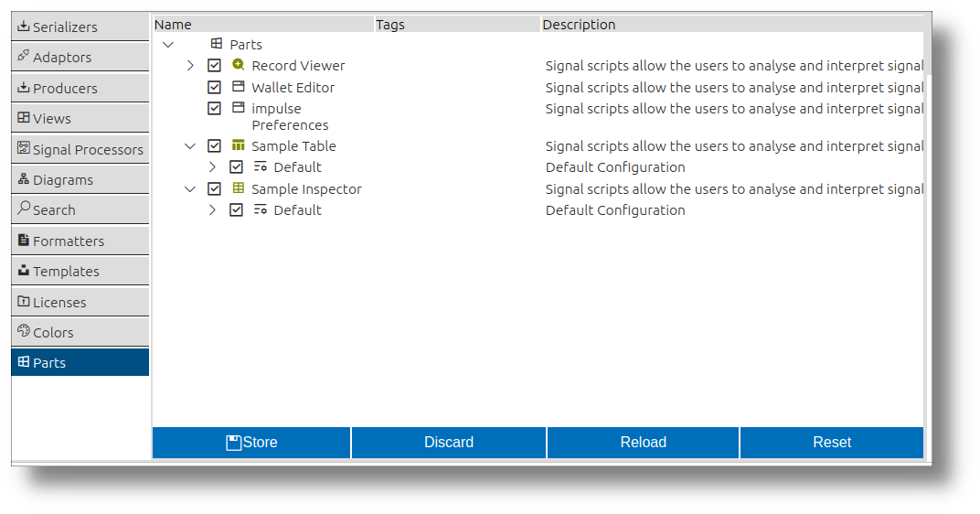The image size is (980, 514).
Task: Collapse the Sample Table node
Action: tap(190, 145)
